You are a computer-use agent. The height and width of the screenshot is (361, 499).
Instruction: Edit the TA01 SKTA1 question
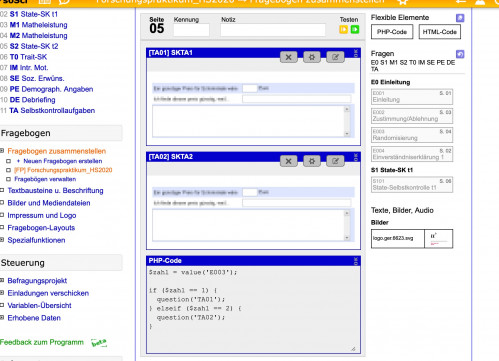pyautogui.click(x=335, y=57)
